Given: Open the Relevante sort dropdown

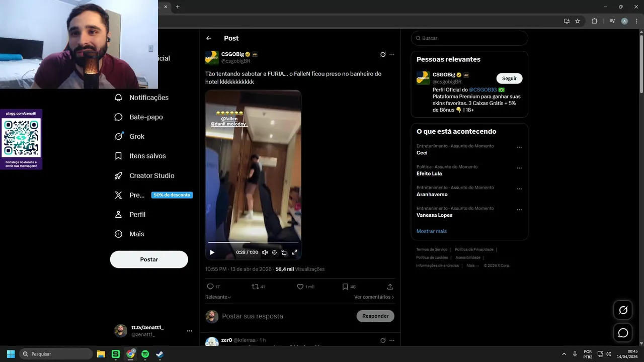Looking at the screenshot, I should pyautogui.click(x=218, y=297).
